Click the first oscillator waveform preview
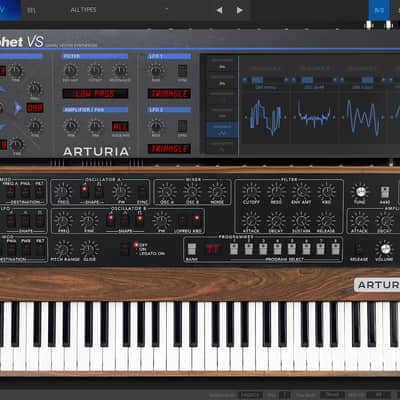Screen dimensions: 400x400 coord(266,117)
